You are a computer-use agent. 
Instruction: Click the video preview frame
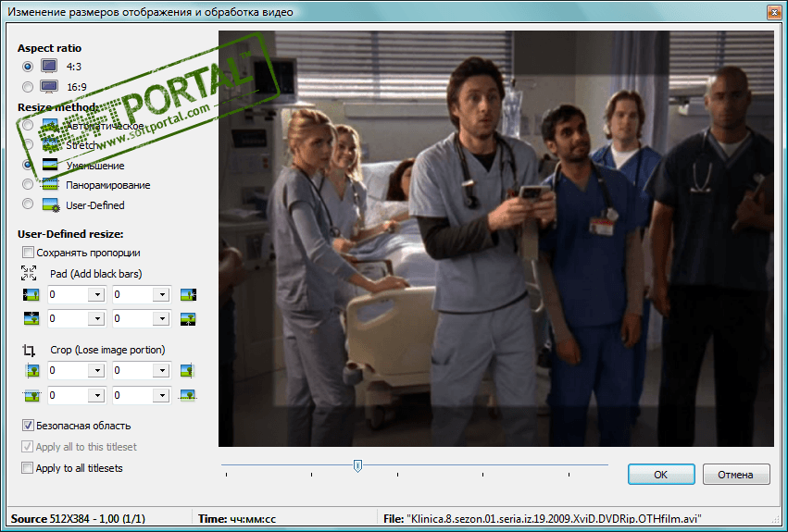496,239
